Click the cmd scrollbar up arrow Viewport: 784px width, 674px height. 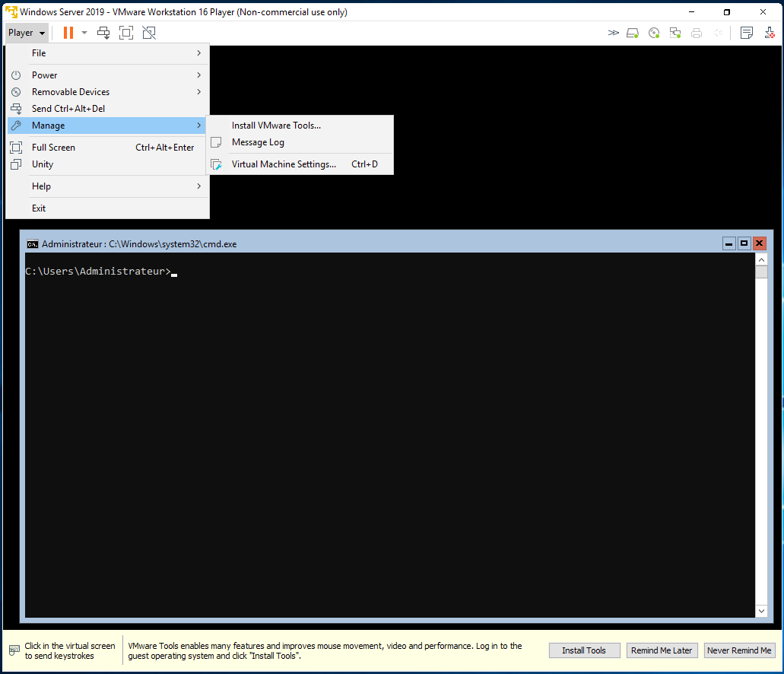coord(761,259)
